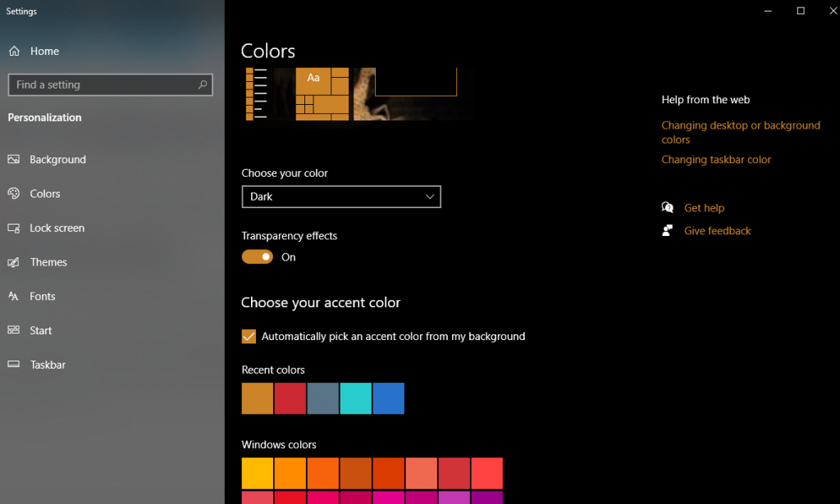This screenshot has width=840, height=504.
Task: Pick the red recent color swatch
Action: (290, 398)
